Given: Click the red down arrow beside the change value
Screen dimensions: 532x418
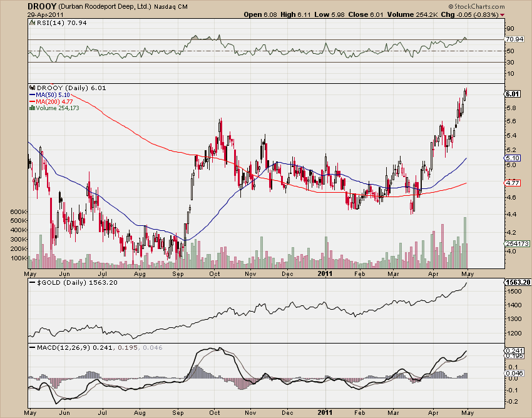Looking at the screenshot, I should [502, 15].
